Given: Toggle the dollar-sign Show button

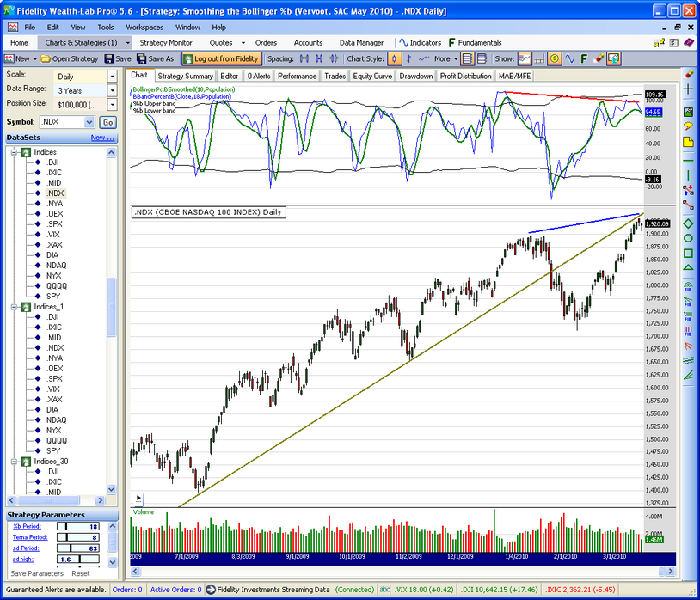Looking at the screenshot, I should pos(555,58).
